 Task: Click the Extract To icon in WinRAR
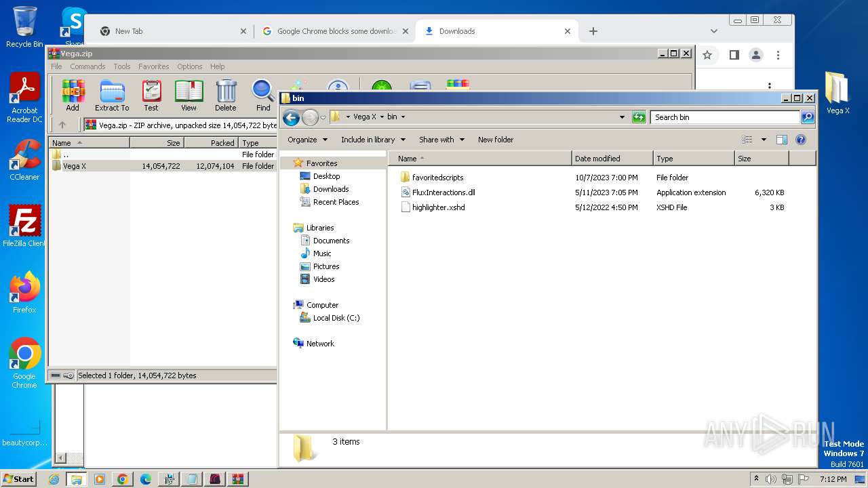112,95
